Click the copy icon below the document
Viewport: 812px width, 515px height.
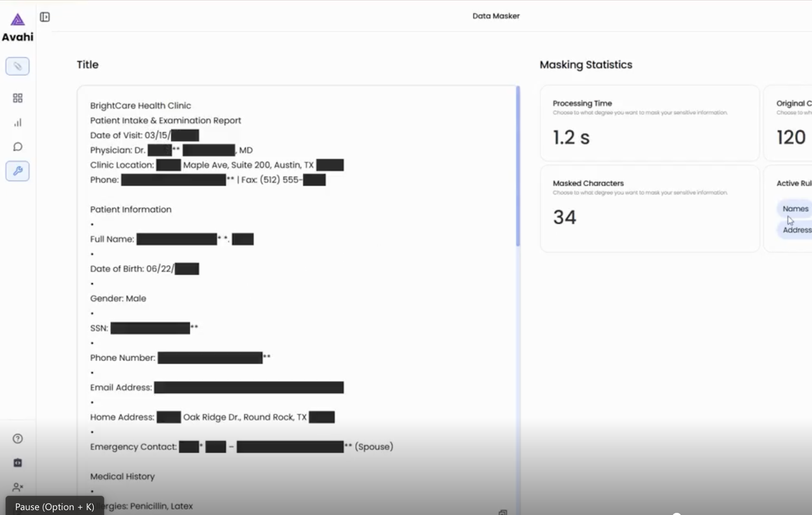click(x=503, y=512)
